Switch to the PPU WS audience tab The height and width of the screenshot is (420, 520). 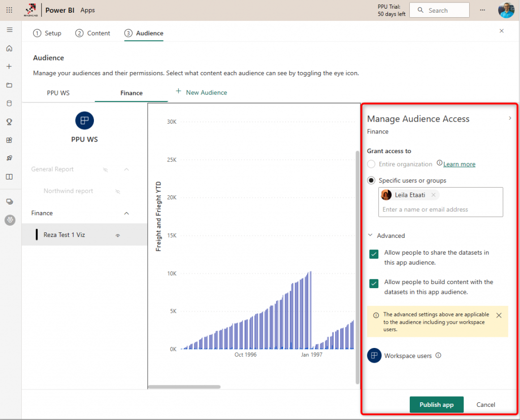click(58, 93)
